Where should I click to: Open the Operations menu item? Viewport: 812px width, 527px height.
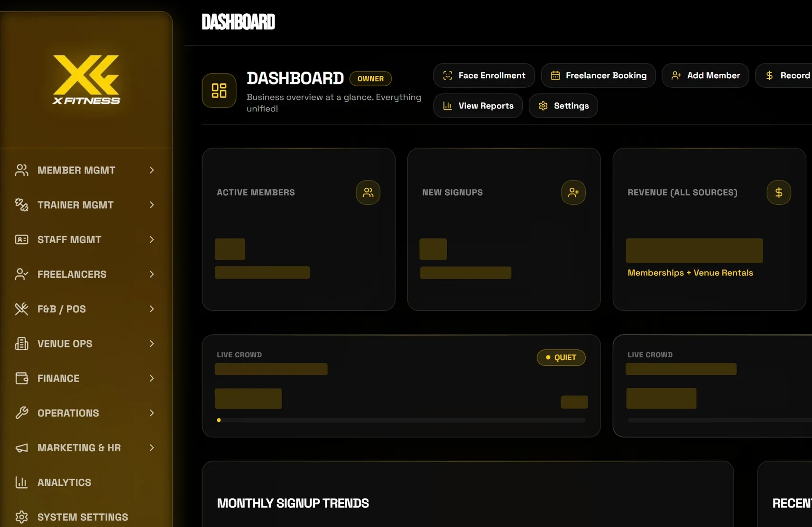coord(86,413)
